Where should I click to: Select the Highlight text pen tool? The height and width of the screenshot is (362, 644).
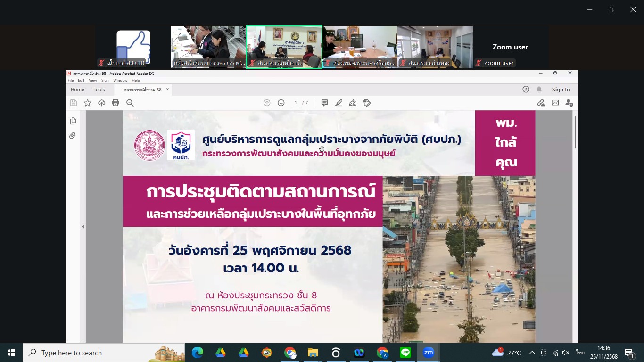(x=339, y=103)
